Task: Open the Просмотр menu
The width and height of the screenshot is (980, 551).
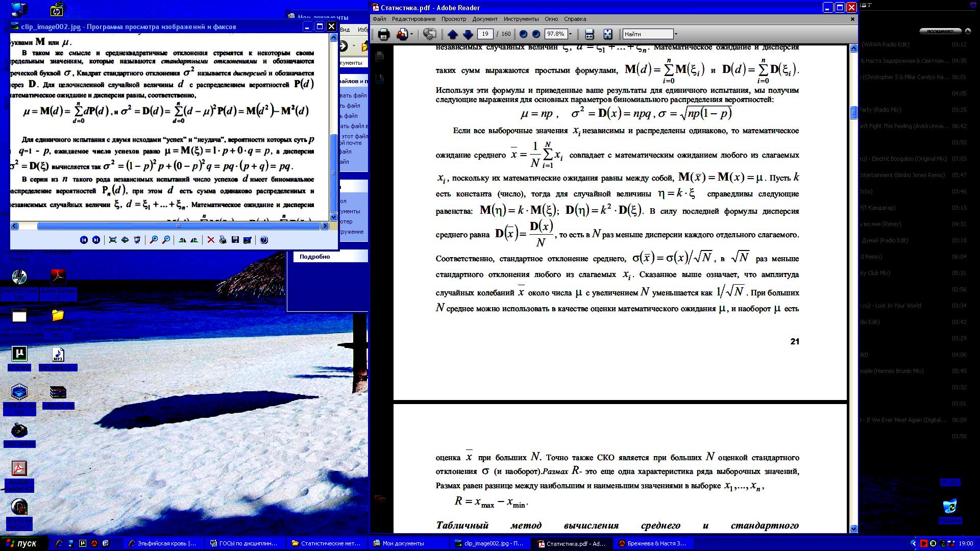Action: (x=454, y=19)
